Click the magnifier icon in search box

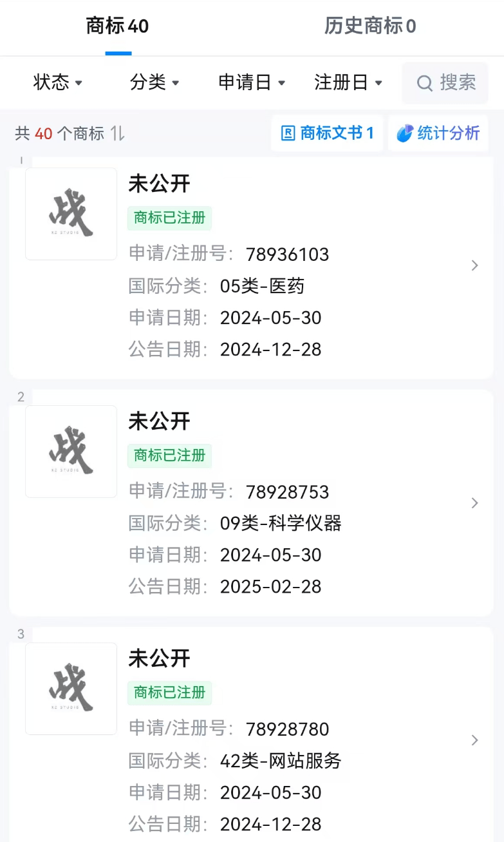point(424,83)
